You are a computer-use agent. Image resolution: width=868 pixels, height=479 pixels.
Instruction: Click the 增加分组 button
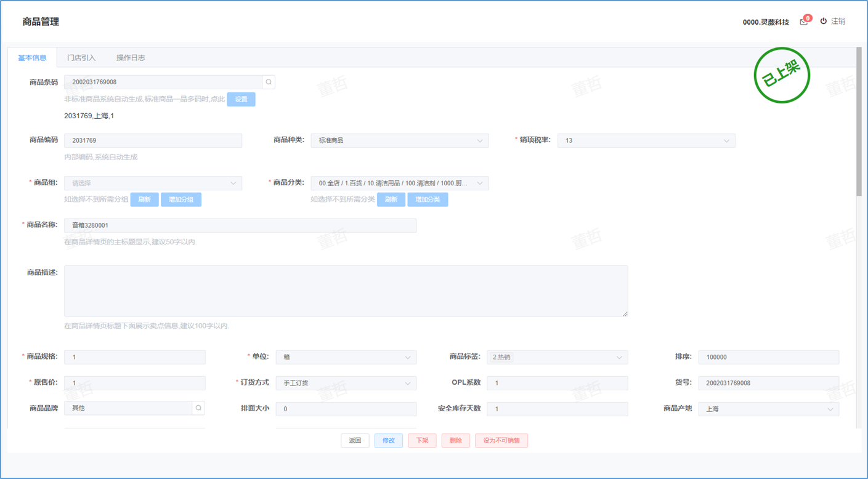coord(181,199)
